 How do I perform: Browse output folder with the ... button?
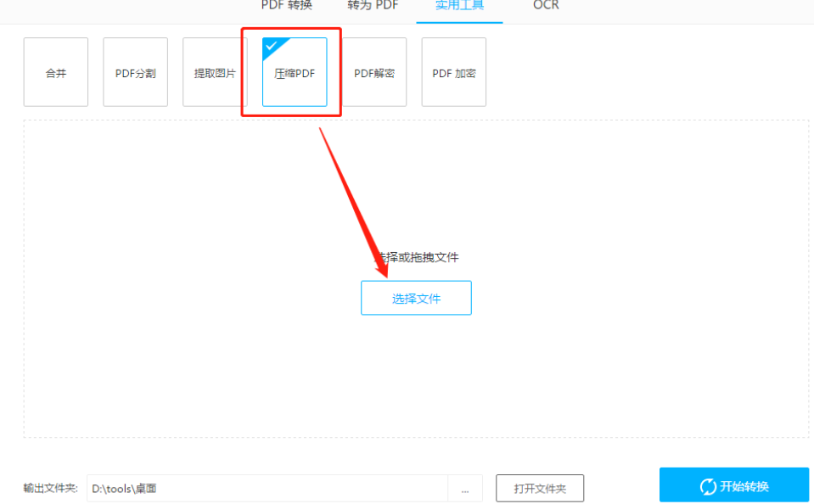coord(465,489)
